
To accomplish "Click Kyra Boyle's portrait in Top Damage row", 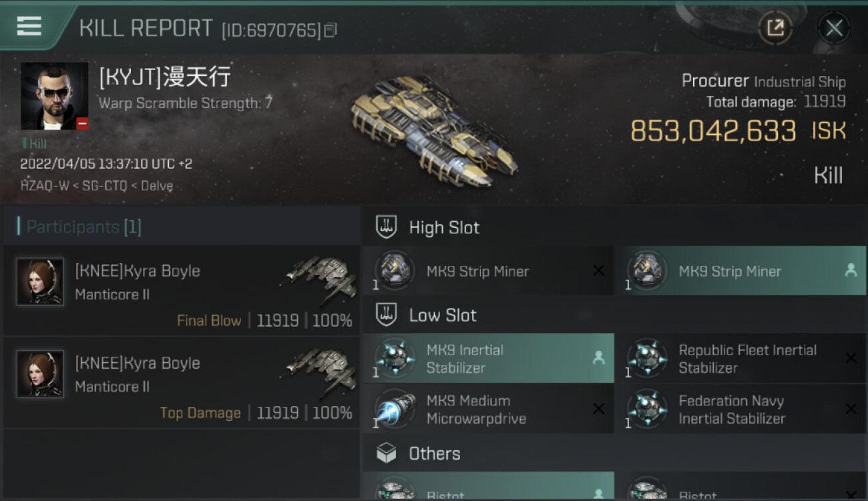I will 40,374.
